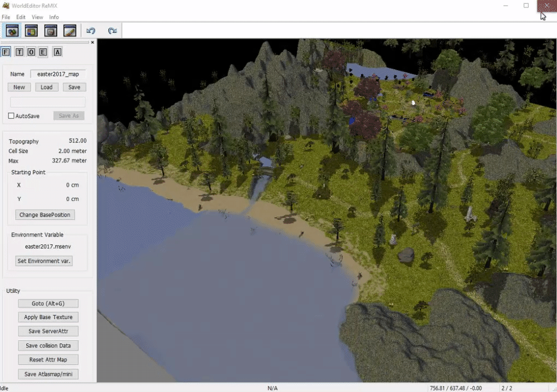This screenshot has width=557, height=392.
Task: Click the empty text field below the New button
Action: 47,102
